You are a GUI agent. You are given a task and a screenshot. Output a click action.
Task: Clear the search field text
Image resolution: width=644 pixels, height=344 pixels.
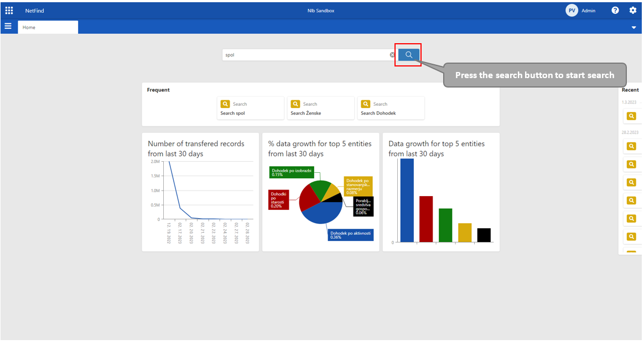click(392, 55)
